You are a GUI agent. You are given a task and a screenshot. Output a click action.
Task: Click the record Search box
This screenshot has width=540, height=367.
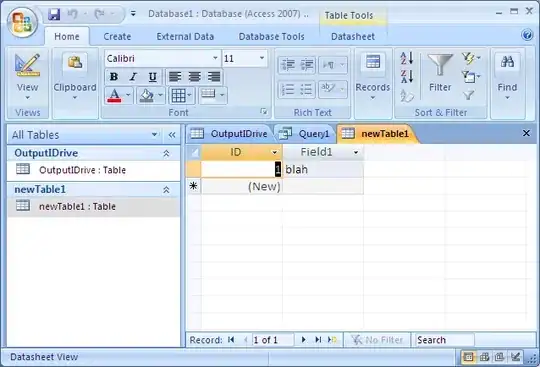444,340
